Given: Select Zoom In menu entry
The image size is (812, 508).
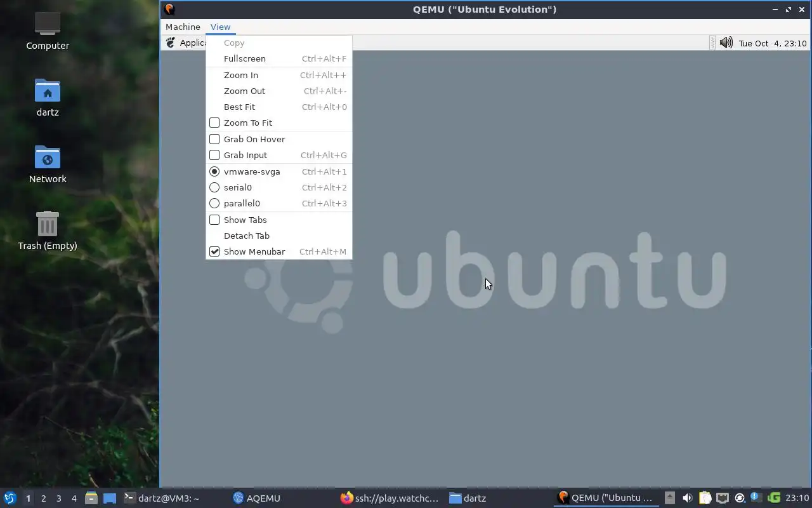Looking at the screenshot, I should pos(278,75).
